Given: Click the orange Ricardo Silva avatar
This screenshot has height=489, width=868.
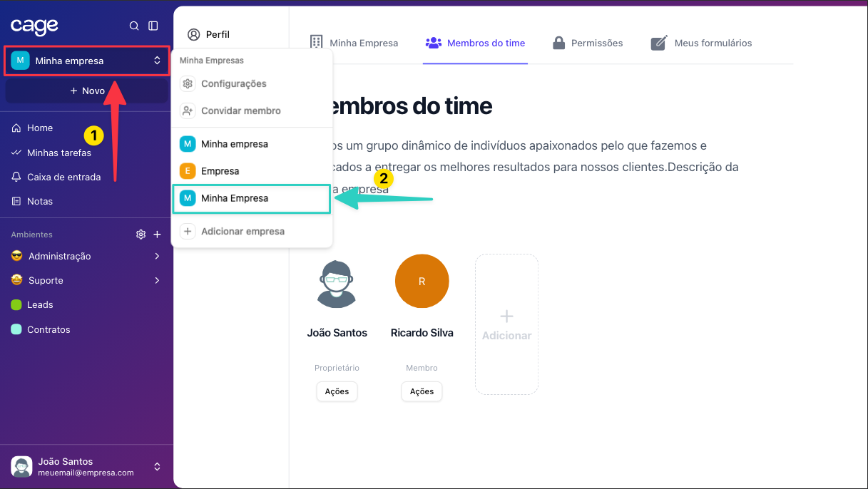Looking at the screenshot, I should (x=422, y=282).
